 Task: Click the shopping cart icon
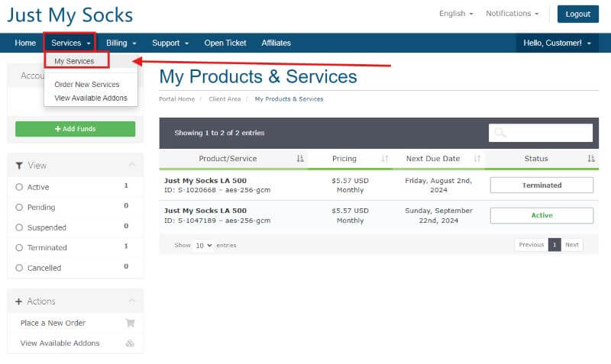(130, 323)
